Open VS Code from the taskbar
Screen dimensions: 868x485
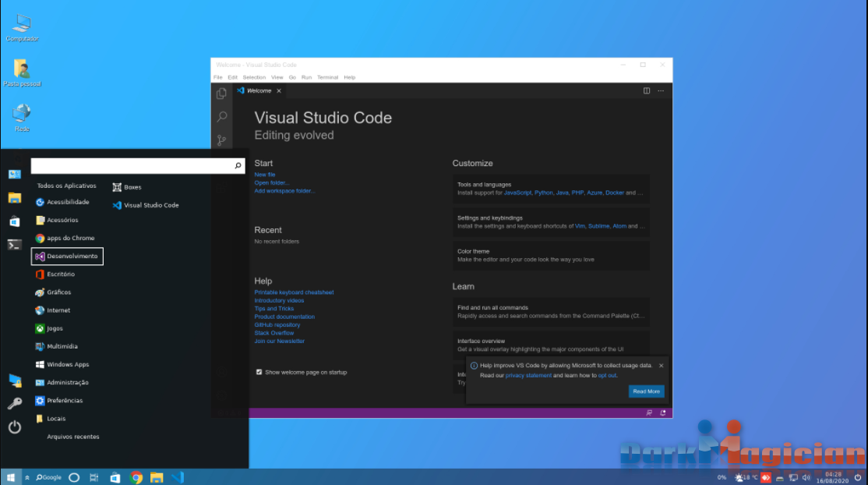(177, 477)
